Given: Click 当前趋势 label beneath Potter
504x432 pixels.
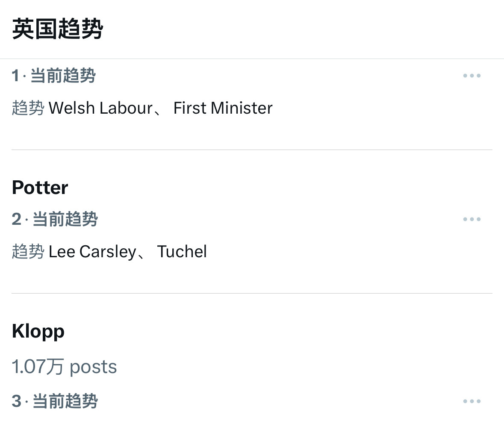Looking at the screenshot, I should tap(65, 220).
